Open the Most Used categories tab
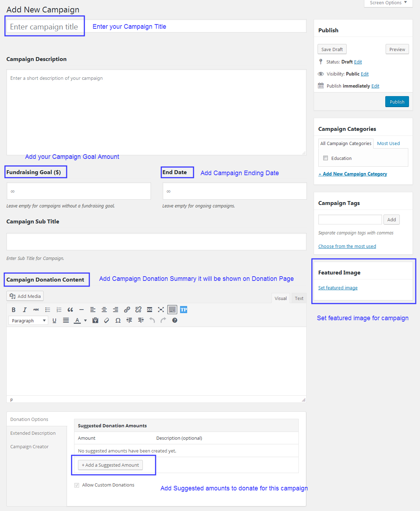Viewport: 420px width, 511px height. [388, 143]
